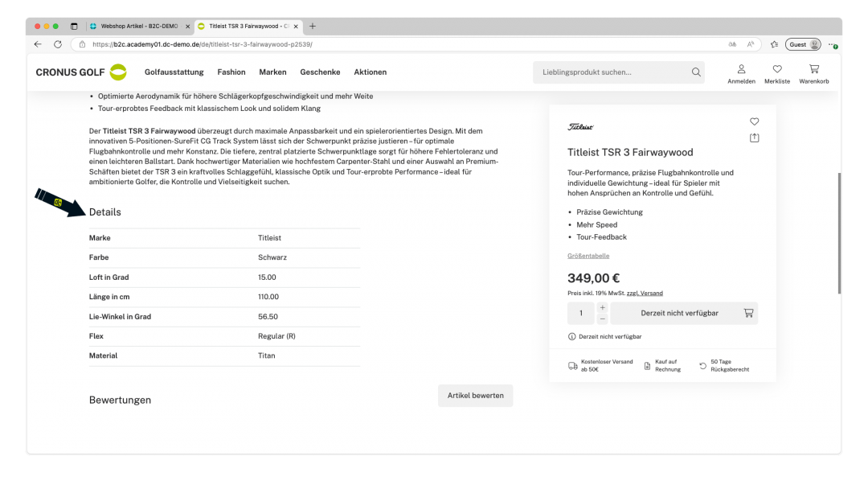The width and height of the screenshot is (868, 489).
Task: Open the Guest profile button
Action: pos(803,44)
